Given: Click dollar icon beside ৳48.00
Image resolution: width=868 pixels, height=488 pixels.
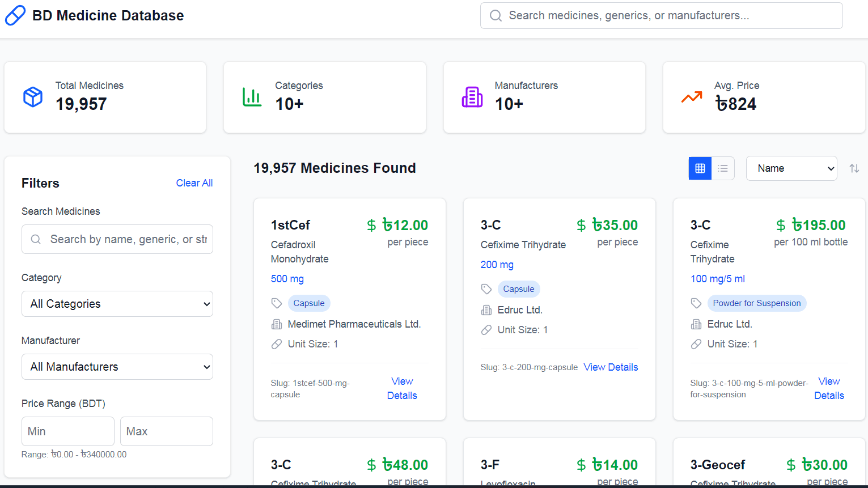Looking at the screenshot, I should pos(371,465).
